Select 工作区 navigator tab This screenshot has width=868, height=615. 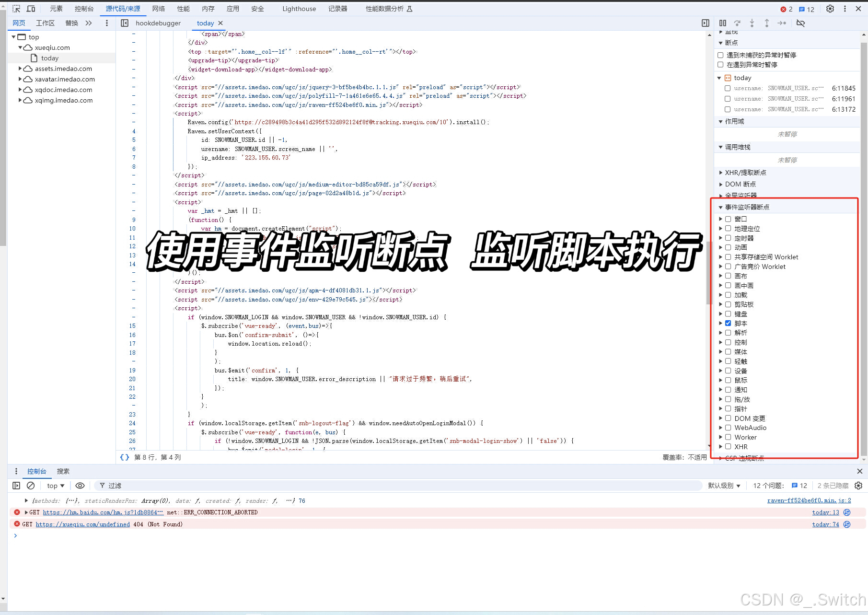pyautogui.click(x=46, y=23)
